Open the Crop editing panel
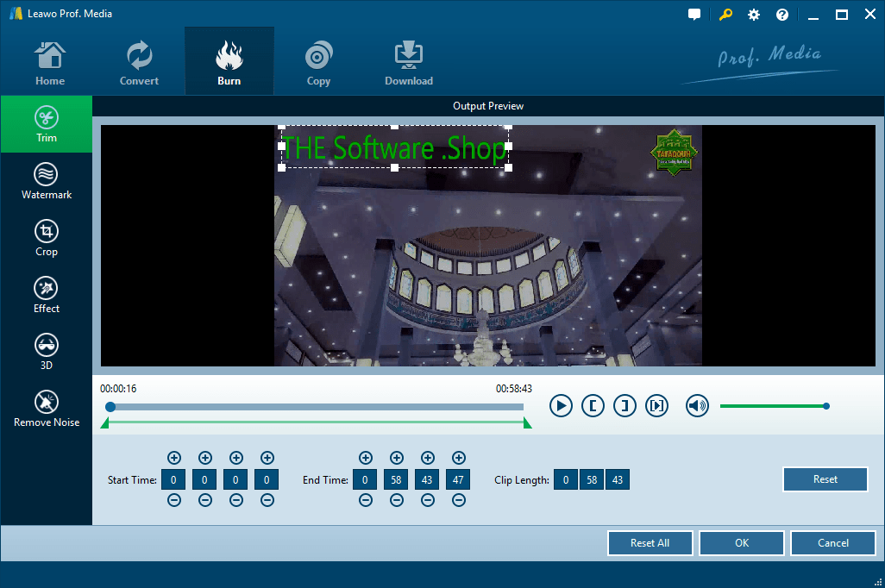 tap(47, 238)
